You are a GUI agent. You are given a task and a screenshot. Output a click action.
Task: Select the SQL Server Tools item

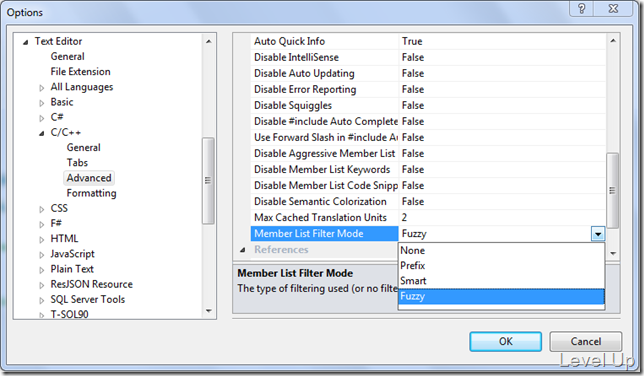click(87, 300)
